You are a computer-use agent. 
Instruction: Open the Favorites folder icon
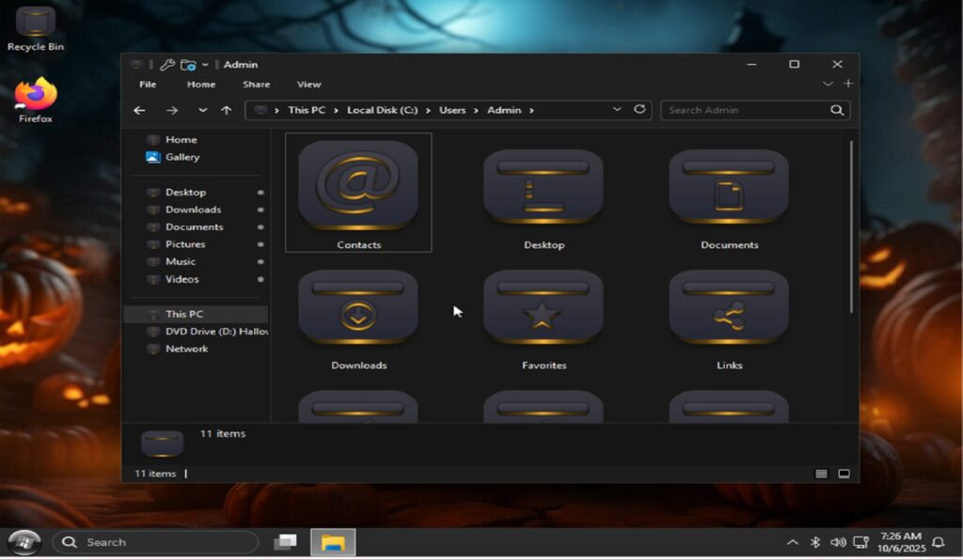point(543,311)
